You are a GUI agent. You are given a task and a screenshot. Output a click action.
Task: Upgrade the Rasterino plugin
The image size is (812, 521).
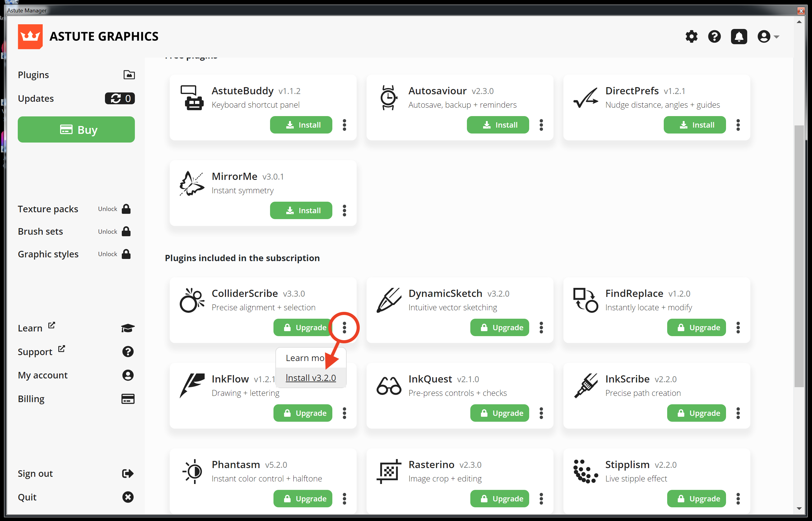(x=499, y=499)
